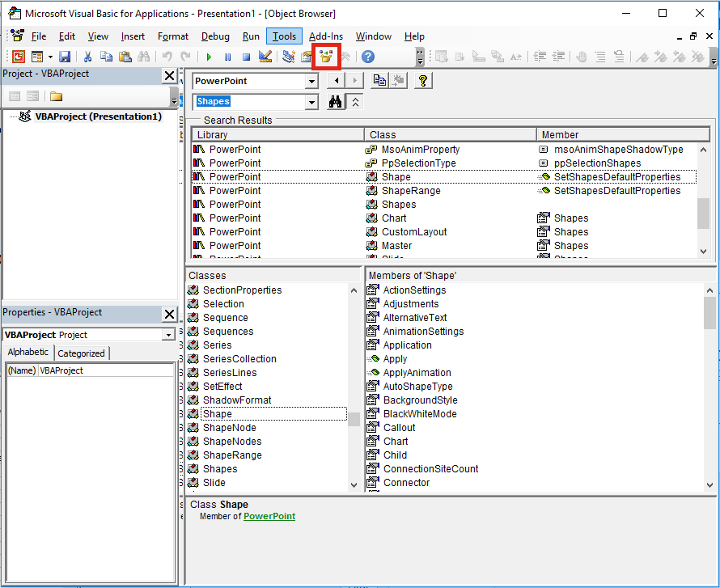Expand the Insert UserForm dropdown arrow
Image resolution: width=720 pixels, height=588 pixels.
tap(49, 57)
